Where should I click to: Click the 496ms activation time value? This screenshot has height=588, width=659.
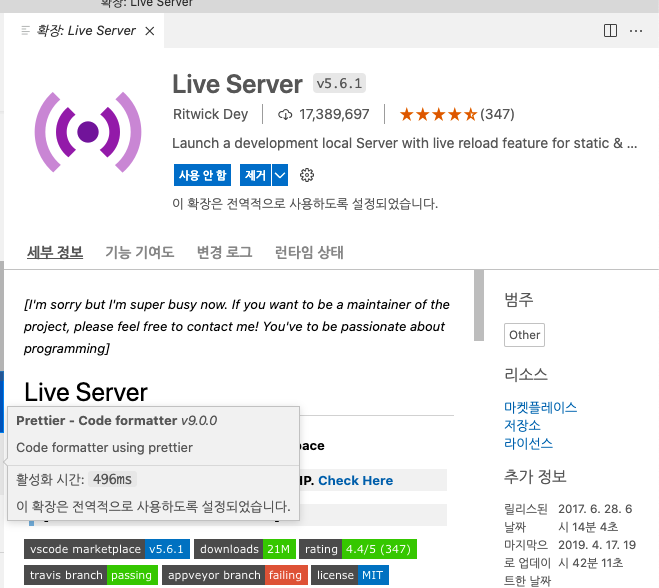click(112, 479)
